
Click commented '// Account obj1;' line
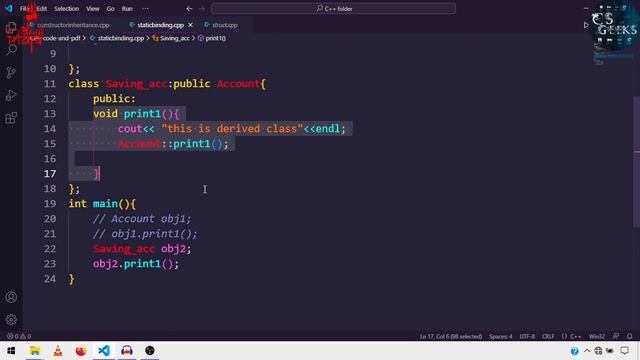(142, 219)
